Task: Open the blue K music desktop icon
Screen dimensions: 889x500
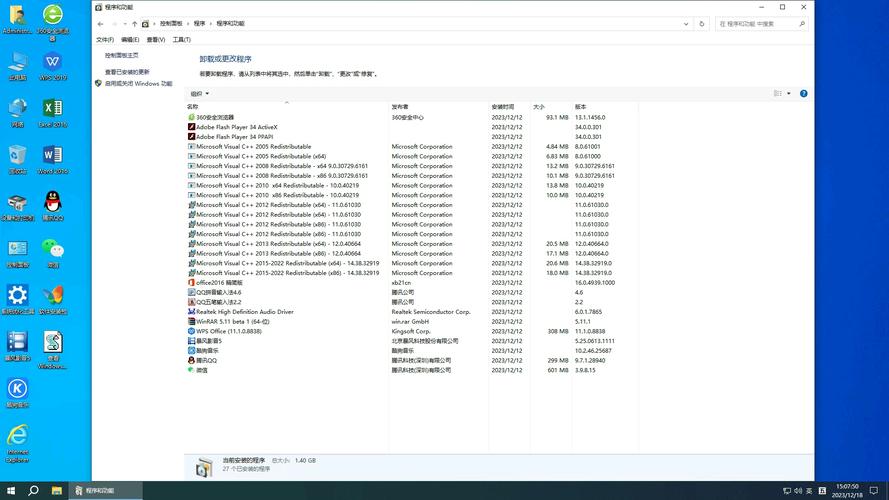Action: (x=18, y=393)
